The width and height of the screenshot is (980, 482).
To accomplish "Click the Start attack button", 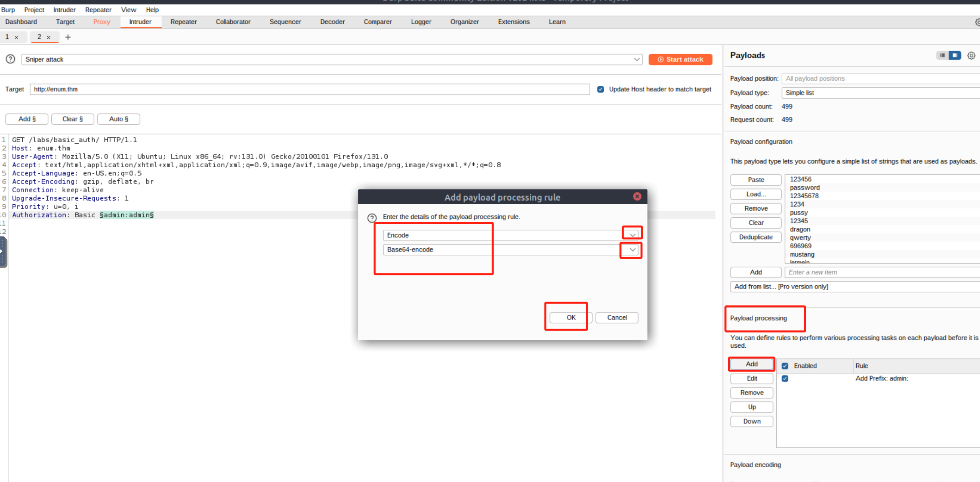I will [x=680, y=59].
